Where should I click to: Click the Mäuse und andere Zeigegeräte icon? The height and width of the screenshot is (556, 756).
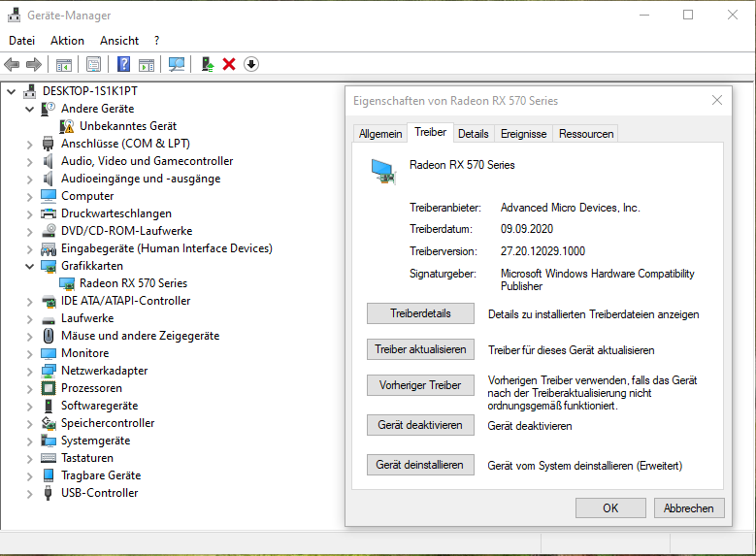point(49,336)
